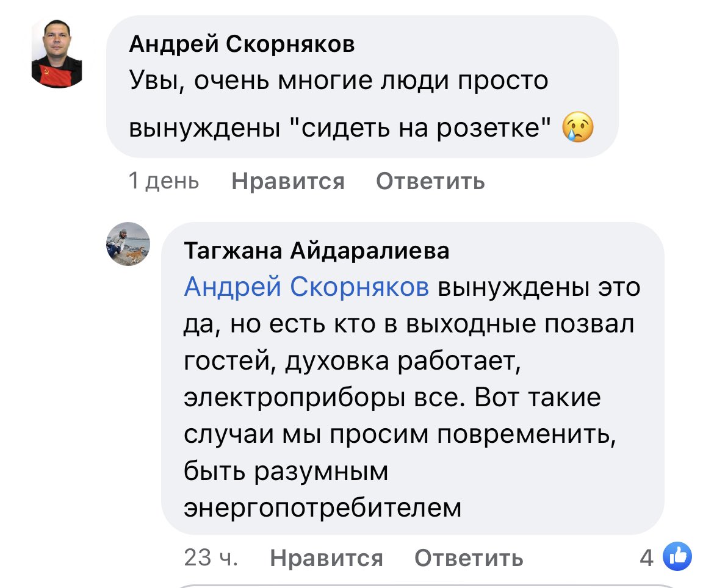Viewport: 714px width, 588px height.
Task: Click the author name Андрей Скорняков above the first comment
Action: (242, 44)
